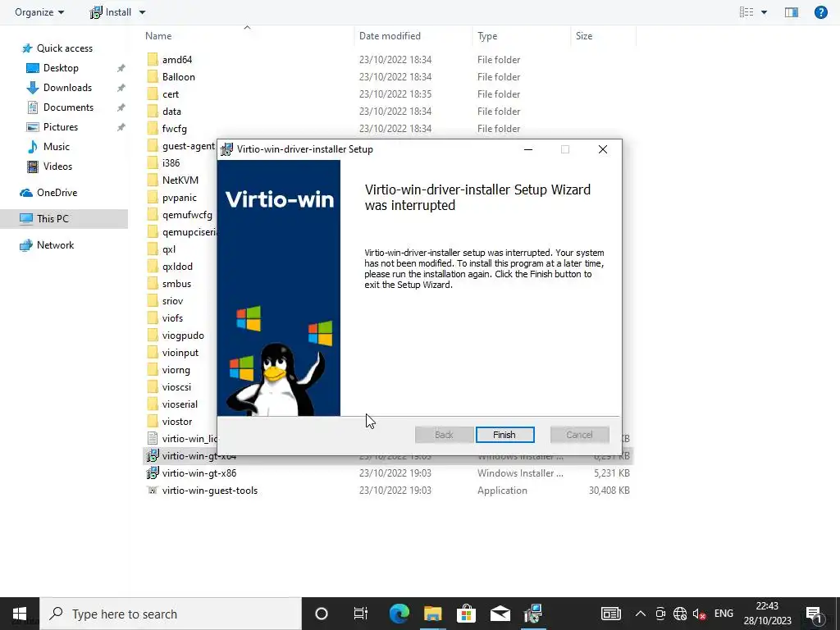
Task: Open Mail app from taskbar
Action: click(x=500, y=614)
